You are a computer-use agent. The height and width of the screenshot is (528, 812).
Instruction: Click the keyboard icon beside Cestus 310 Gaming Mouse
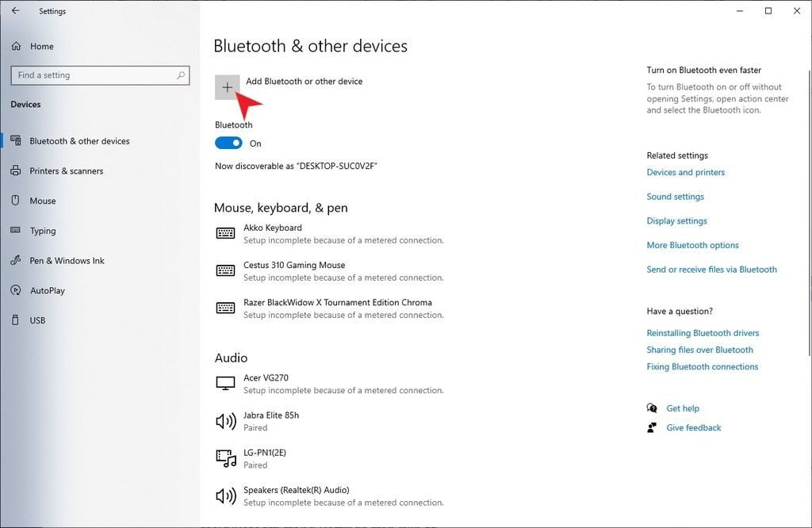pyautogui.click(x=225, y=270)
